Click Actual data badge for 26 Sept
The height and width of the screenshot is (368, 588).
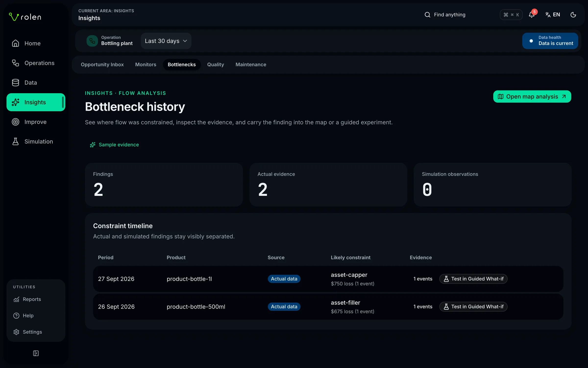click(x=284, y=307)
